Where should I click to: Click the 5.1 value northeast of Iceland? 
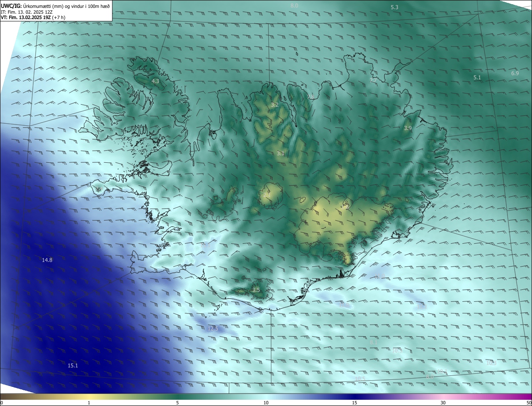[x=477, y=77]
